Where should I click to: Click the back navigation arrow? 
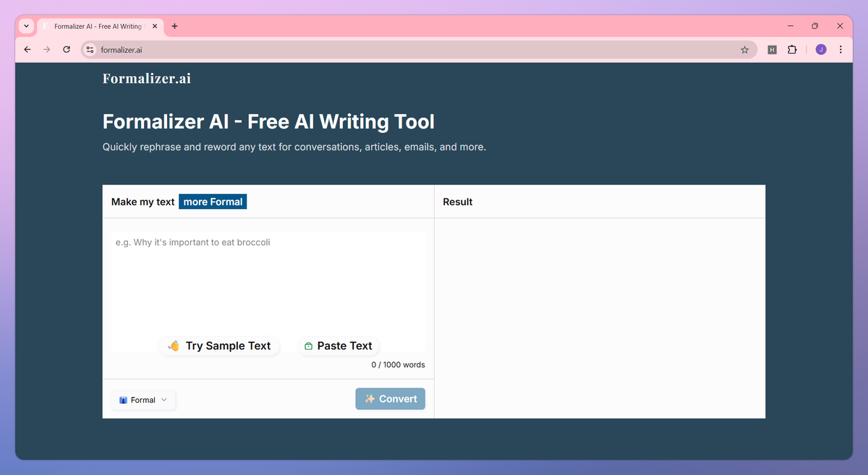point(27,49)
